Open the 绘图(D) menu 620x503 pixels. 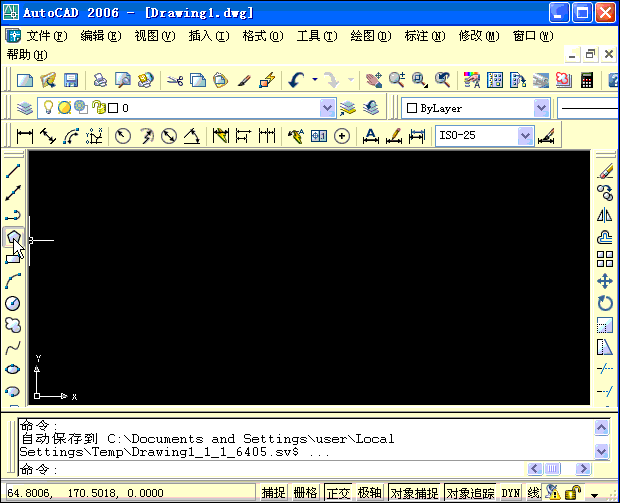pyautogui.click(x=371, y=36)
